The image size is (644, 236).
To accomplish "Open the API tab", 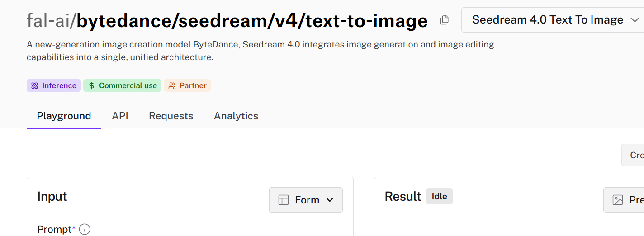I will 120,116.
